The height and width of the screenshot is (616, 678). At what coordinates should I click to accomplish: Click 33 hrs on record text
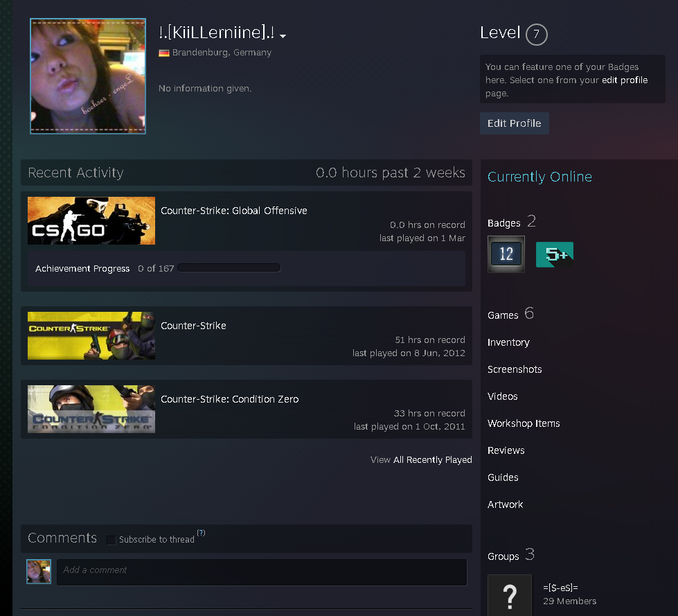coord(429,414)
